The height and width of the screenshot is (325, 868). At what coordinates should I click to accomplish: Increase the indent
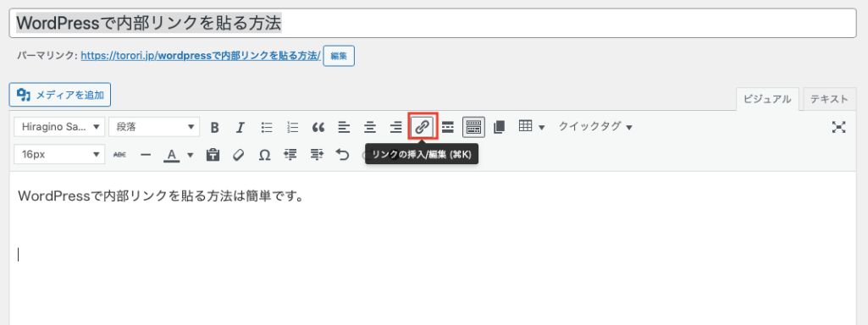click(x=317, y=155)
